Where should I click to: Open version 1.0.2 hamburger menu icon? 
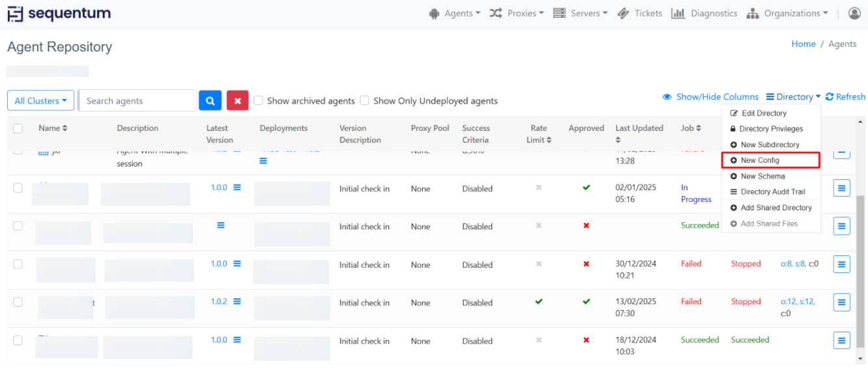point(237,302)
